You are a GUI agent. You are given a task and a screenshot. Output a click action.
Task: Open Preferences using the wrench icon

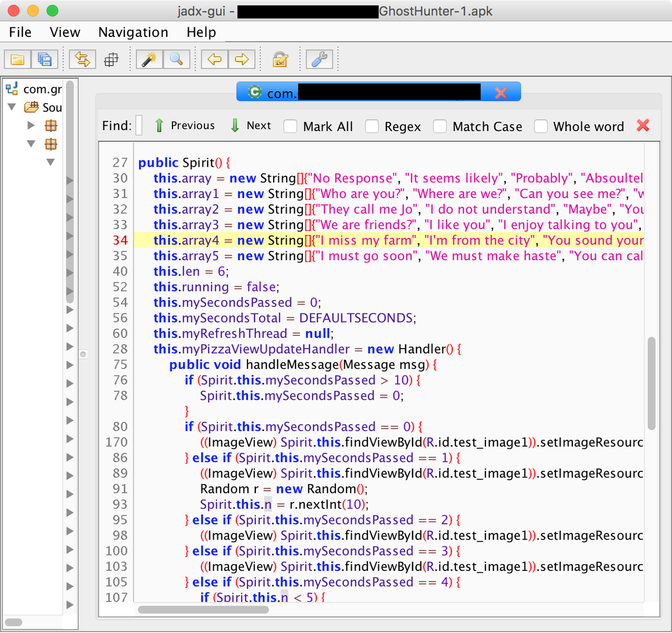pos(319,59)
